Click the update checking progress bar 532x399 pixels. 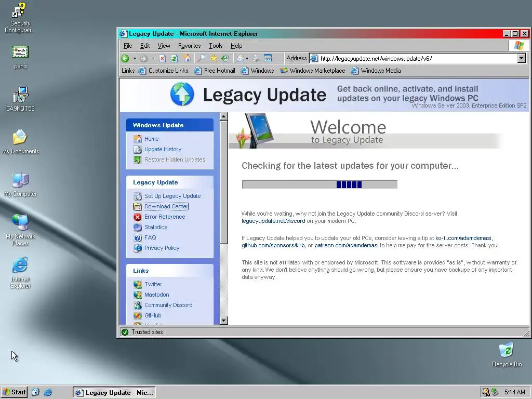(320, 184)
